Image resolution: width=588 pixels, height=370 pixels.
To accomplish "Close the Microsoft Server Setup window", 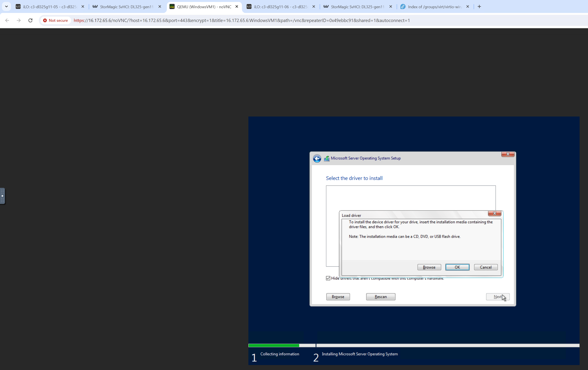I will point(508,154).
